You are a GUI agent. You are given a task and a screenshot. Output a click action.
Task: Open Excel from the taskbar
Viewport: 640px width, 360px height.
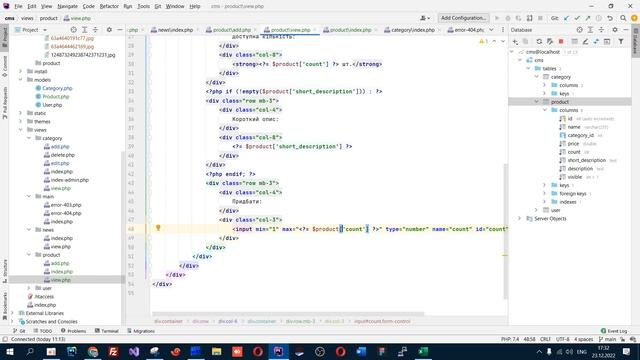[x=423, y=351]
